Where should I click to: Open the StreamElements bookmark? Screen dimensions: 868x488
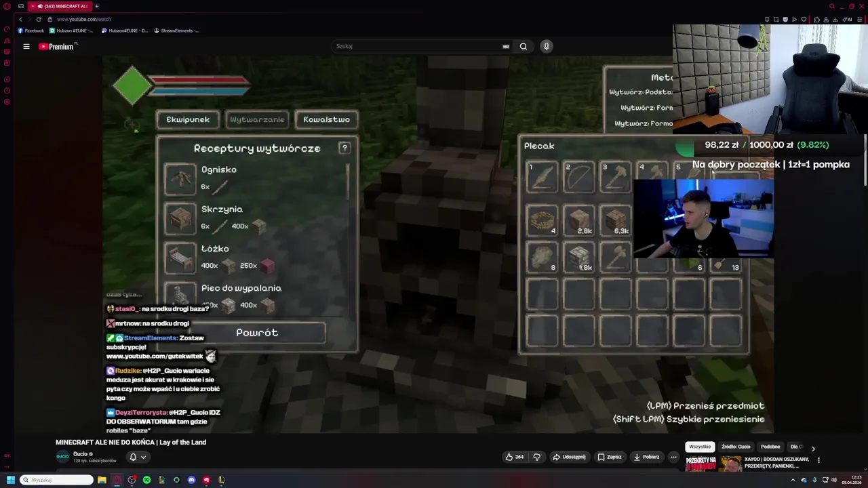point(176,30)
